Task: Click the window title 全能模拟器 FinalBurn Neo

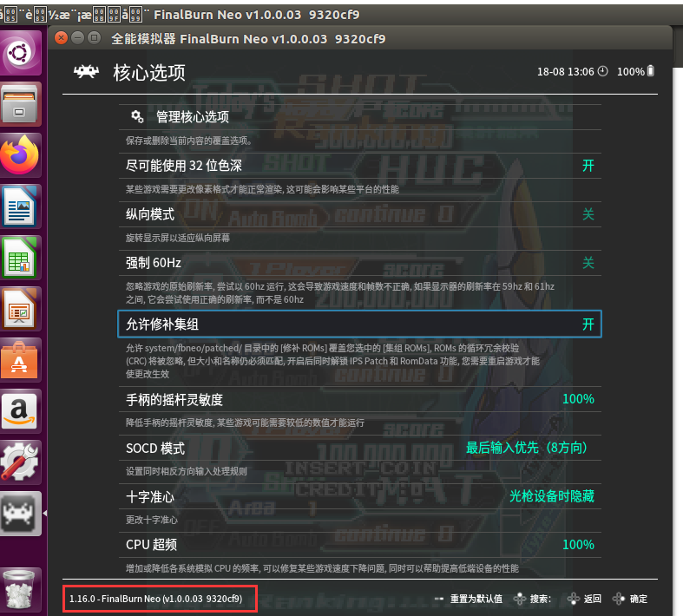Action: [248, 39]
